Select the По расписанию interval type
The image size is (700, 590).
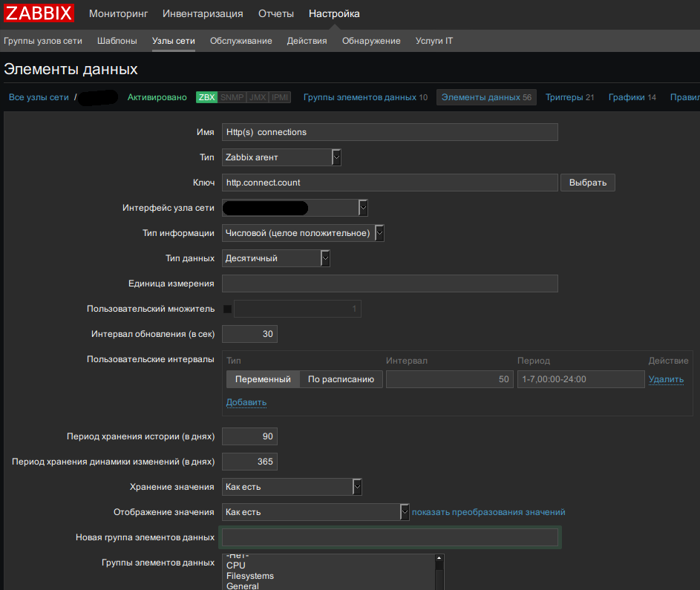(341, 379)
